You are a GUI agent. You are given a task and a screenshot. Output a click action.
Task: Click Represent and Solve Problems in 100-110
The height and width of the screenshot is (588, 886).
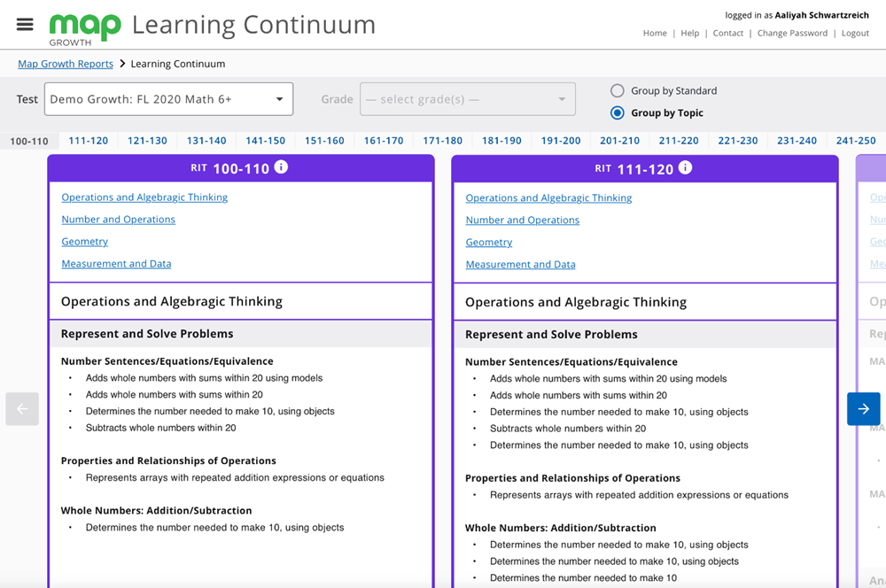pos(147,334)
